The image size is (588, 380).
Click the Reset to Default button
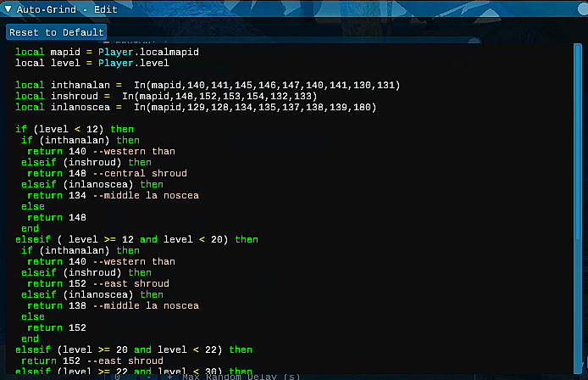[x=56, y=32]
